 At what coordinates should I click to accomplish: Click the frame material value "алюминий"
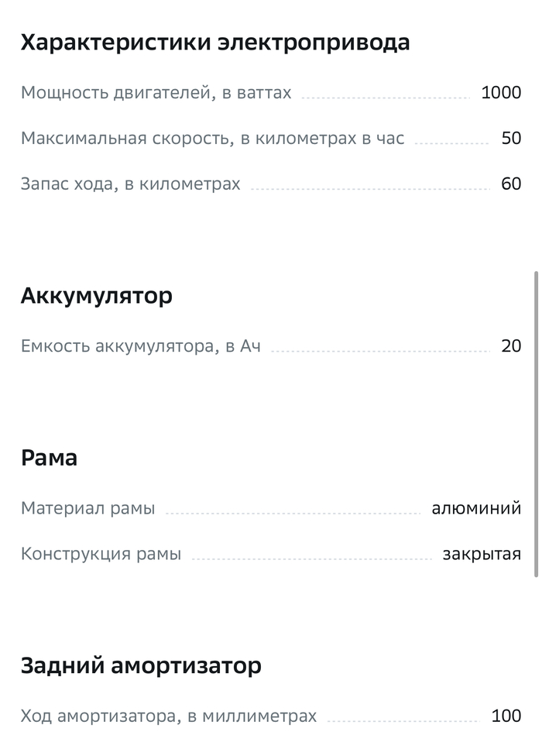[476, 509]
